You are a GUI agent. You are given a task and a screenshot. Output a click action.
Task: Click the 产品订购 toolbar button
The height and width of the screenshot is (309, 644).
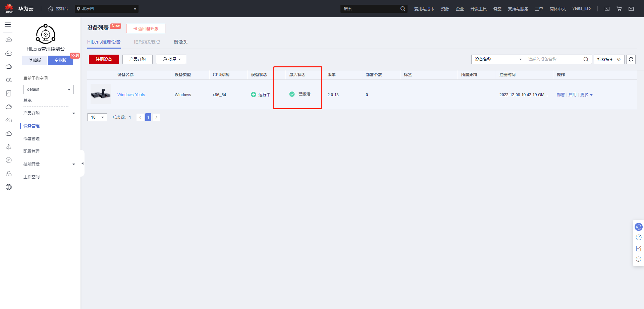138,59
